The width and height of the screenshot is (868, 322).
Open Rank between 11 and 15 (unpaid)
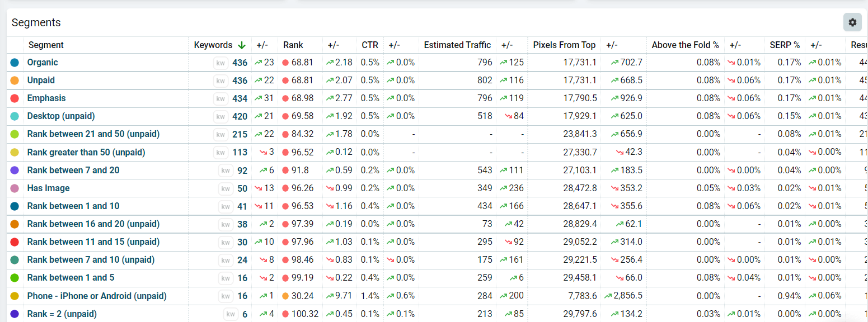tap(93, 242)
